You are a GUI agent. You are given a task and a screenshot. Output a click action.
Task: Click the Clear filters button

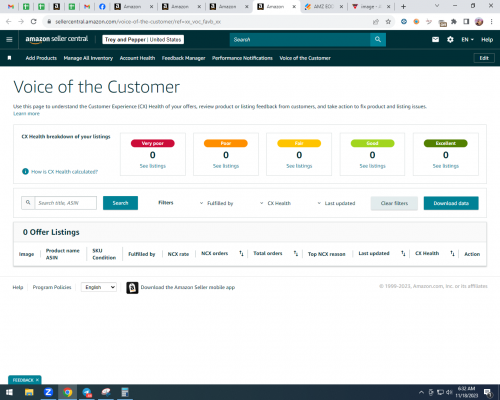click(394, 203)
